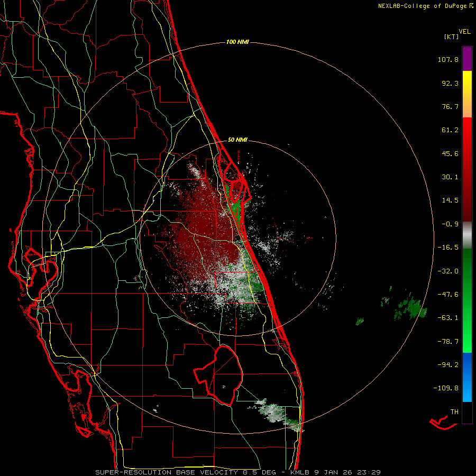Click the TH legend label
This screenshot has width=476, height=476.
pos(454,412)
